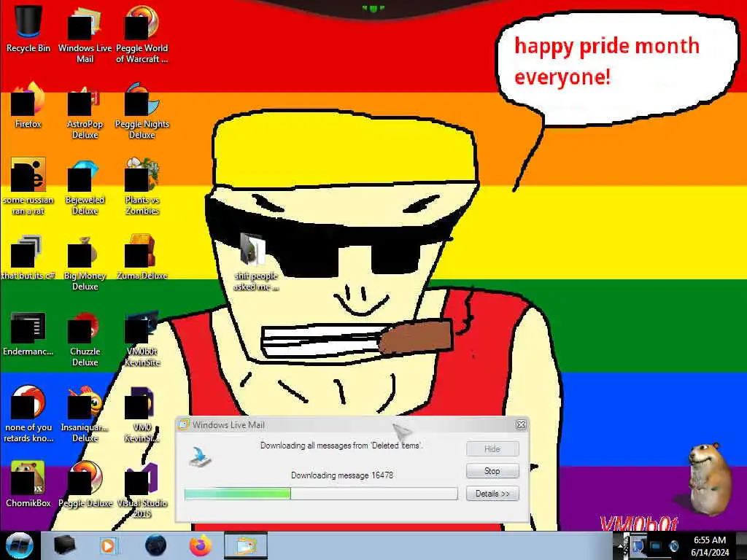Open Visual Studio 2015 desktop shortcut
Viewport: 747px width, 560px height.
(142, 489)
